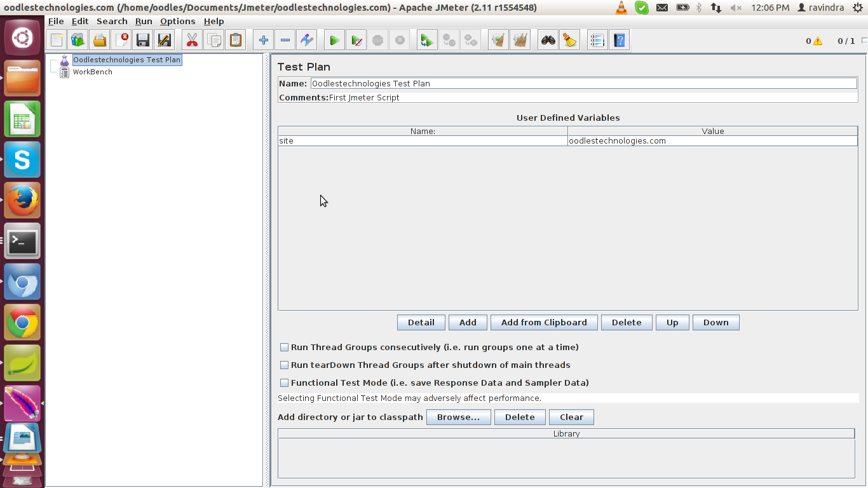Click the Remote shutdown all icon
The width and height of the screenshot is (868, 488).
tap(471, 41)
